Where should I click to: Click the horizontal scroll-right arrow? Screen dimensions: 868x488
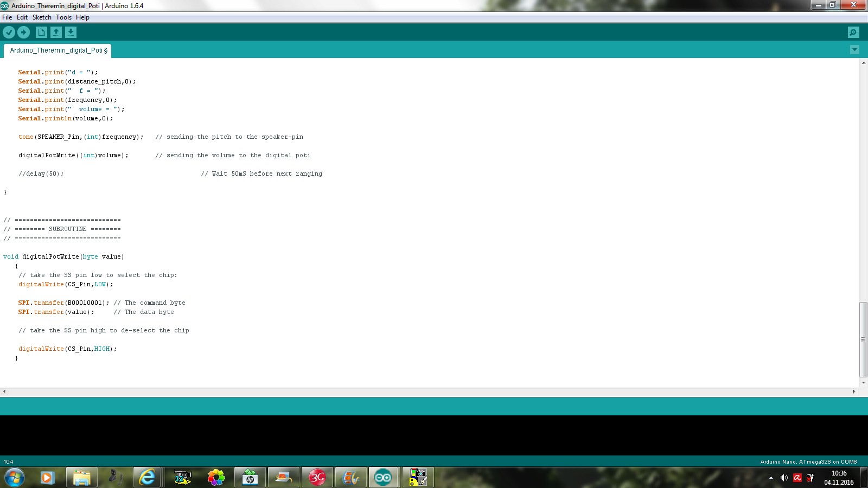pos(854,391)
